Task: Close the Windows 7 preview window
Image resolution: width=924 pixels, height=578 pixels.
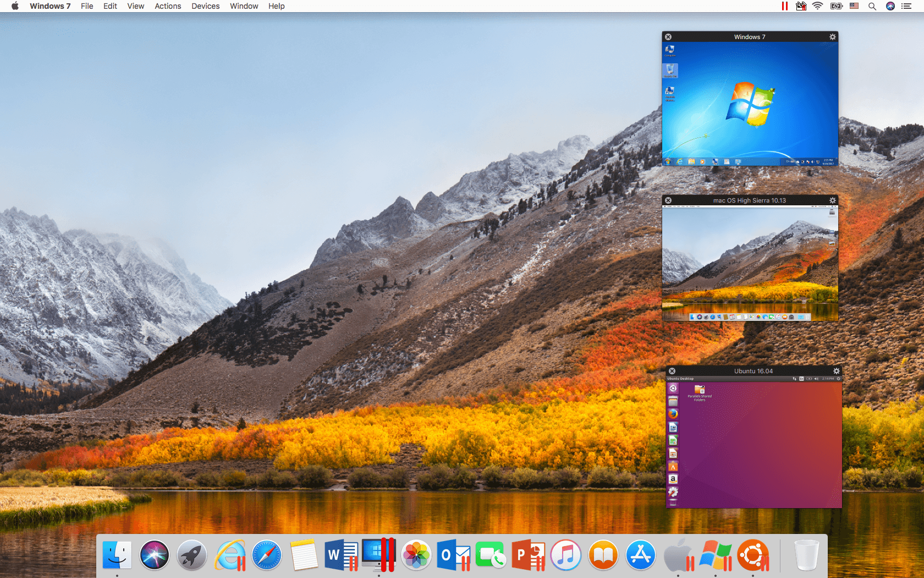Action: (668, 37)
